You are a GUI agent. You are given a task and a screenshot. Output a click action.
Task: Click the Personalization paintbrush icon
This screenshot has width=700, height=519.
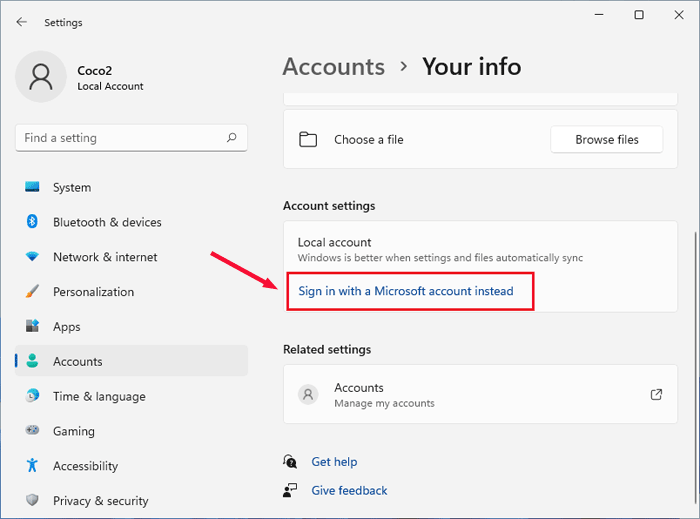click(x=32, y=291)
